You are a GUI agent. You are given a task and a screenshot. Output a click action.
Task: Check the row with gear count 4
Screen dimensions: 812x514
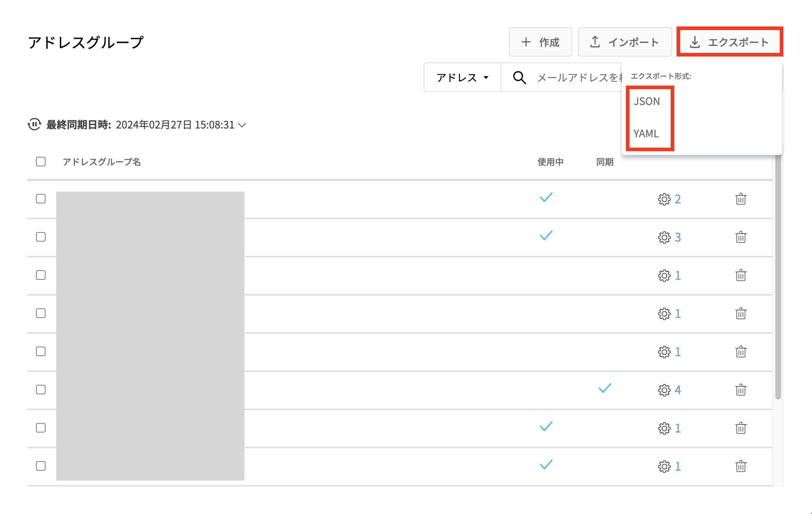(41, 390)
